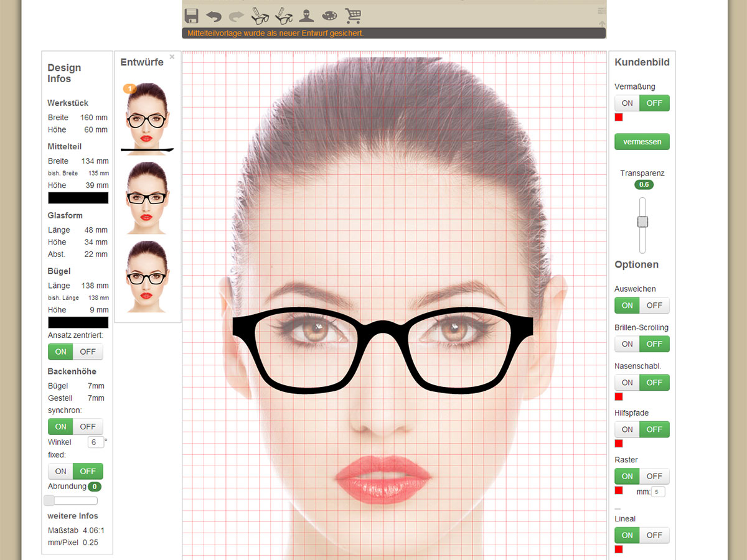Open the color palette icon

[x=329, y=16]
